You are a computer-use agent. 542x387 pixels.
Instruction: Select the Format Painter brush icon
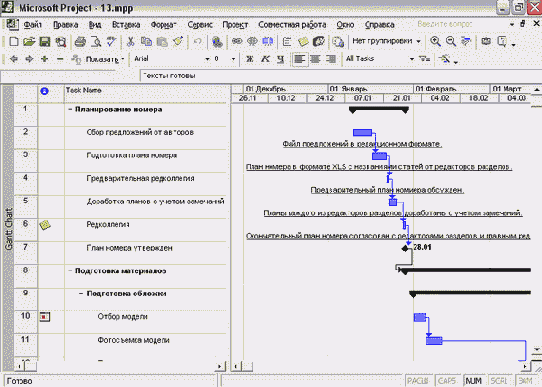[x=178, y=42]
